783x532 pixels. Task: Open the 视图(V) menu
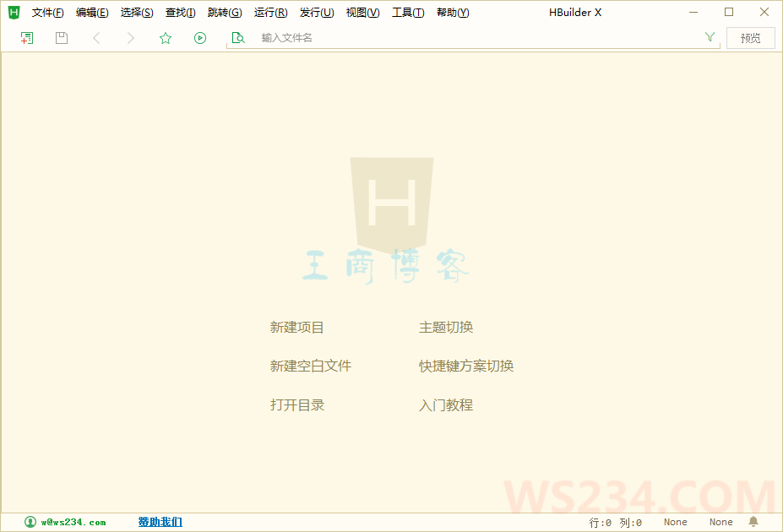362,13
